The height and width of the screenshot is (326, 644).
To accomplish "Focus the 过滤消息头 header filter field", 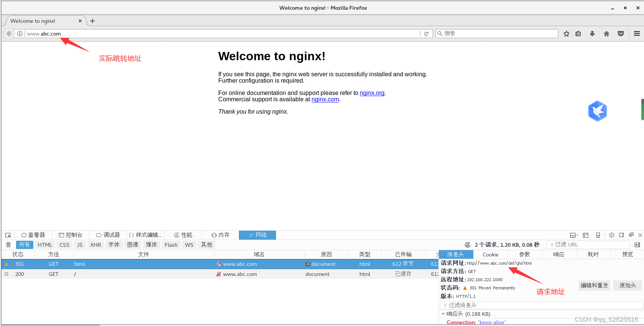I will point(542,305).
